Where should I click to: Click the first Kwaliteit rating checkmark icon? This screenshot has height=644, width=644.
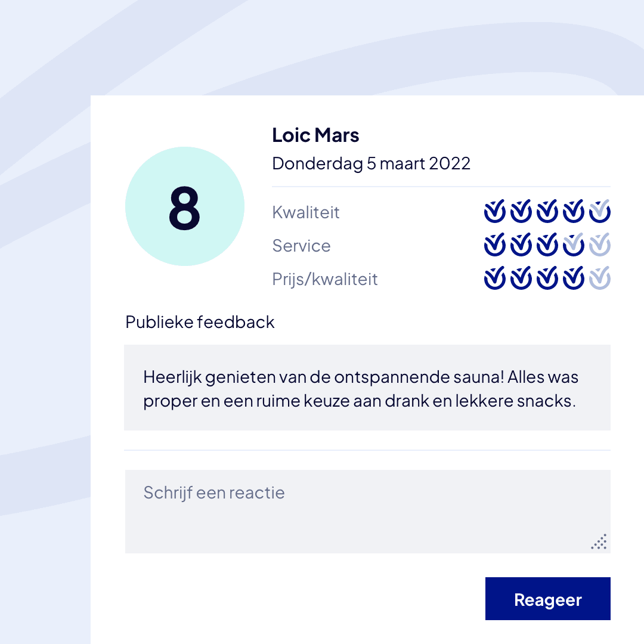coord(494,211)
